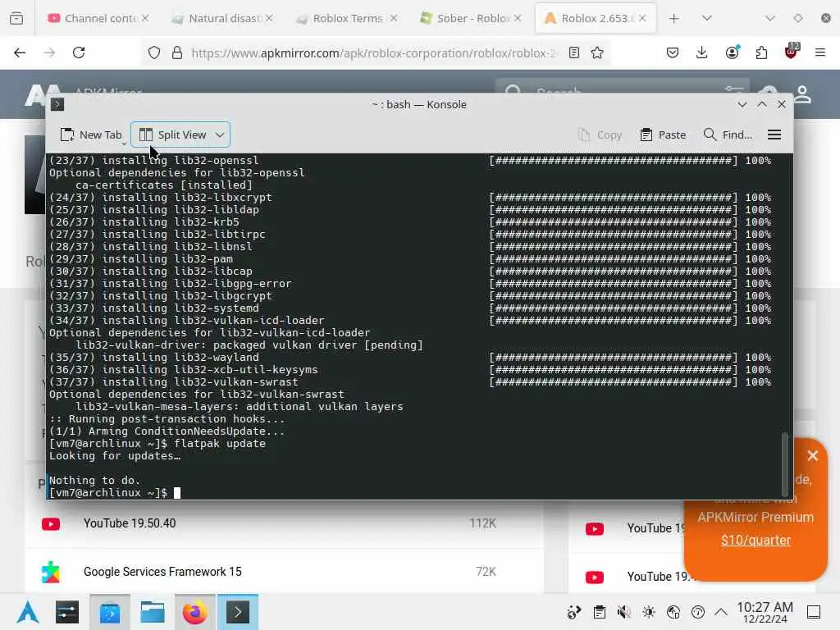This screenshot has height=630, width=840.
Task: Open Find in Konsole toolbar
Action: point(728,135)
